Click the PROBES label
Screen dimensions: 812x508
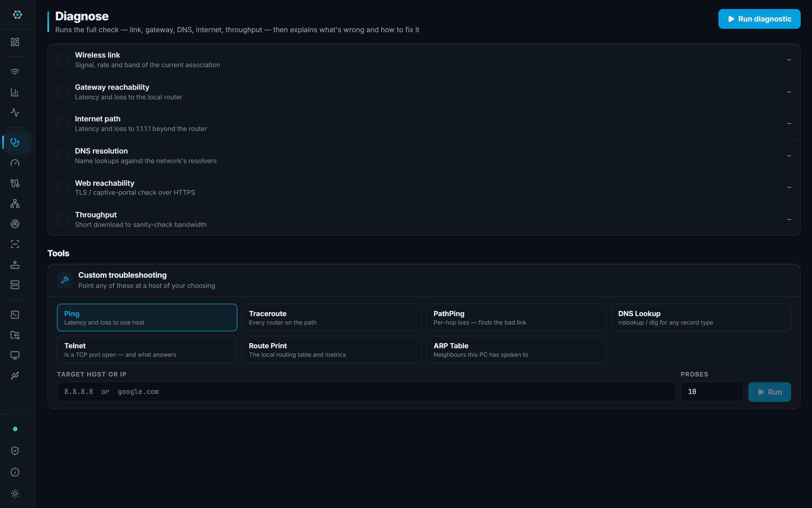pyautogui.click(x=694, y=374)
